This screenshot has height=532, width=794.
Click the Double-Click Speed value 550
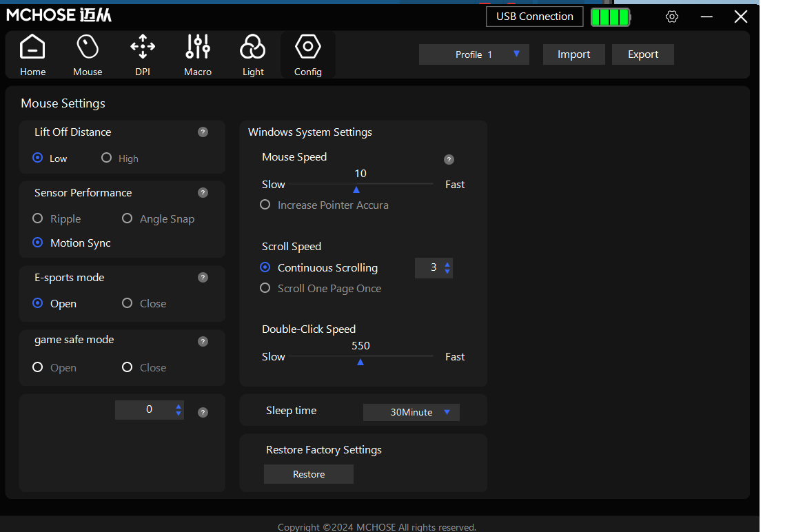(x=360, y=346)
